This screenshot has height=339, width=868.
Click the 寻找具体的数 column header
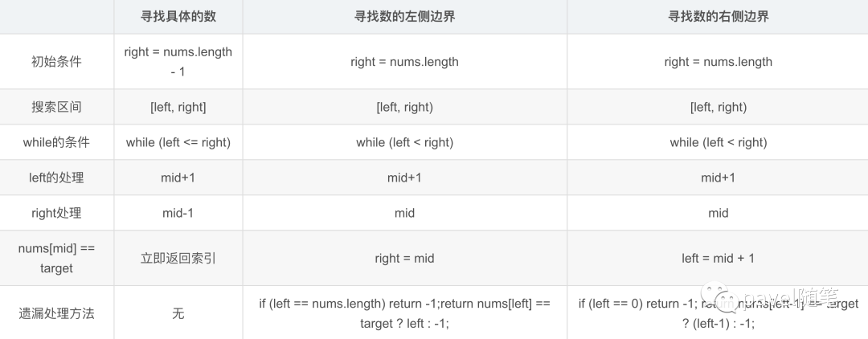click(x=178, y=16)
